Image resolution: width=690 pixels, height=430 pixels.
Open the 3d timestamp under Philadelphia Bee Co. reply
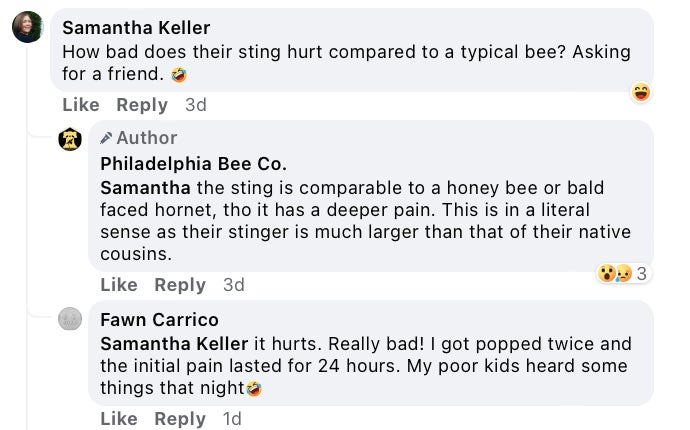234,285
